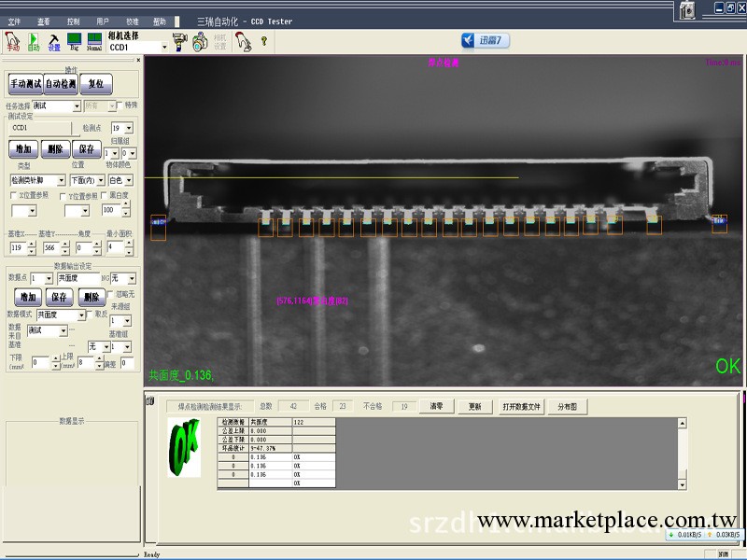Toggle the 特殊 checkbox
Screen dimensions: 747x560
tap(120, 105)
